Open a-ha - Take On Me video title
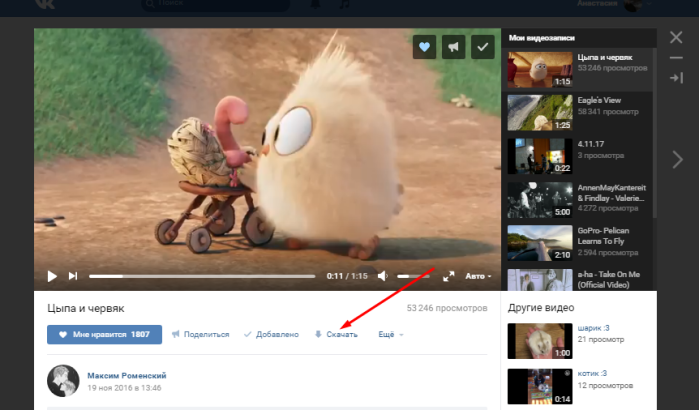 [x=609, y=279]
